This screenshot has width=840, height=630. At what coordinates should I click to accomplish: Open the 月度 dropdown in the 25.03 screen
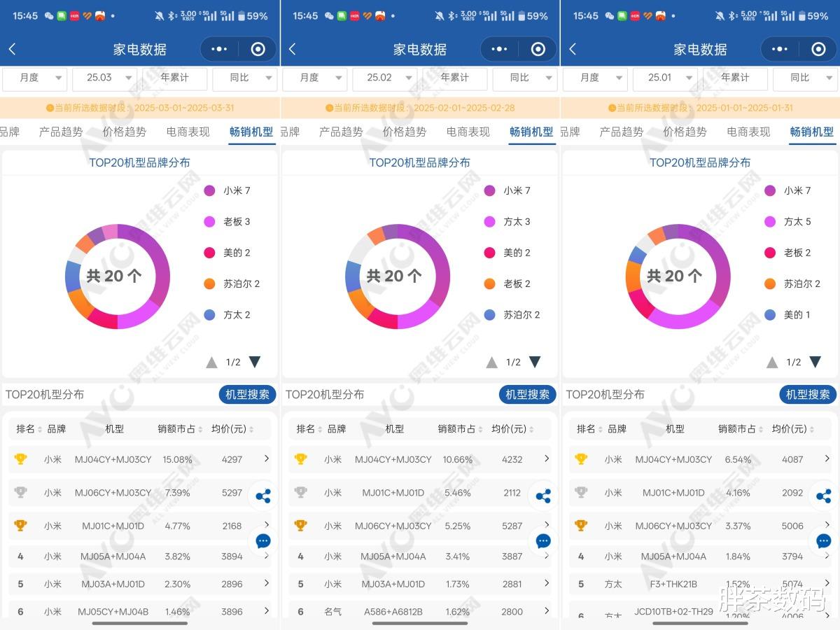[35, 78]
